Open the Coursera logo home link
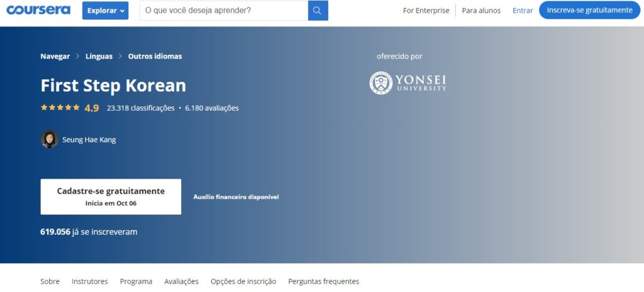 [x=38, y=10]
